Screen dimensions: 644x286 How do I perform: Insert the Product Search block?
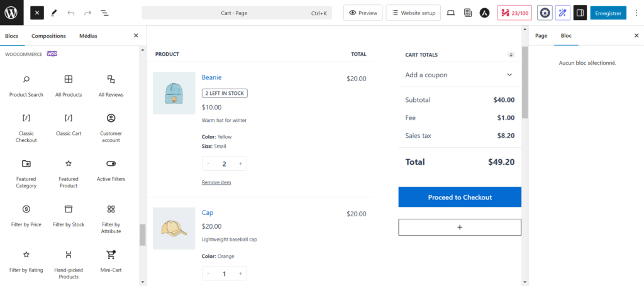pos(26,85)
